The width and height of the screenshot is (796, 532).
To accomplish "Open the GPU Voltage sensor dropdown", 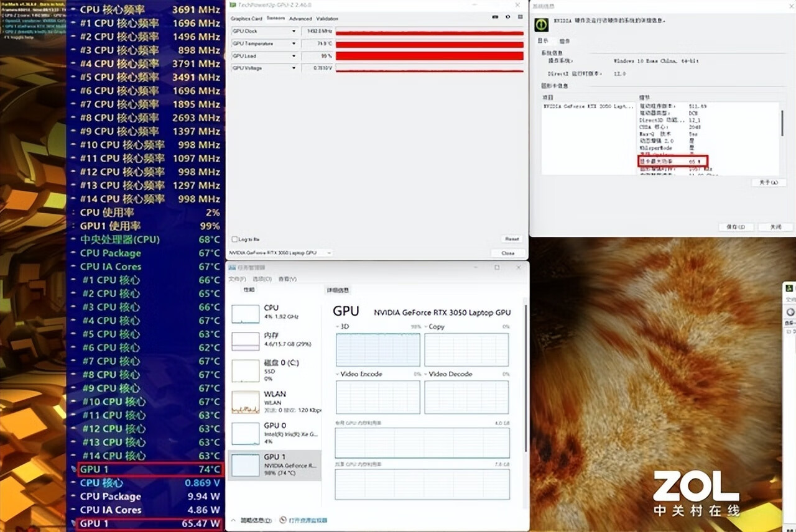I will pyautogui.click(x=294, y=68).
